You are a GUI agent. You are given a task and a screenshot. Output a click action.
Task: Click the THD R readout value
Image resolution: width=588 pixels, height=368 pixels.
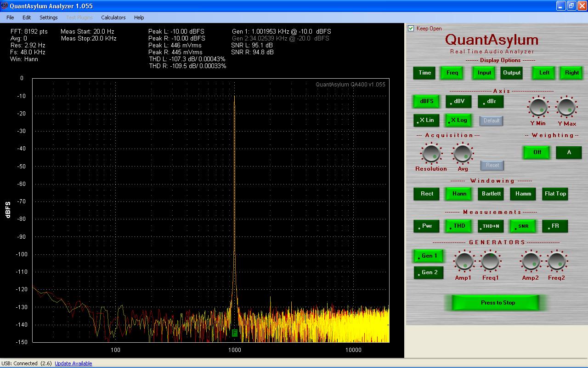pos(187,66)
